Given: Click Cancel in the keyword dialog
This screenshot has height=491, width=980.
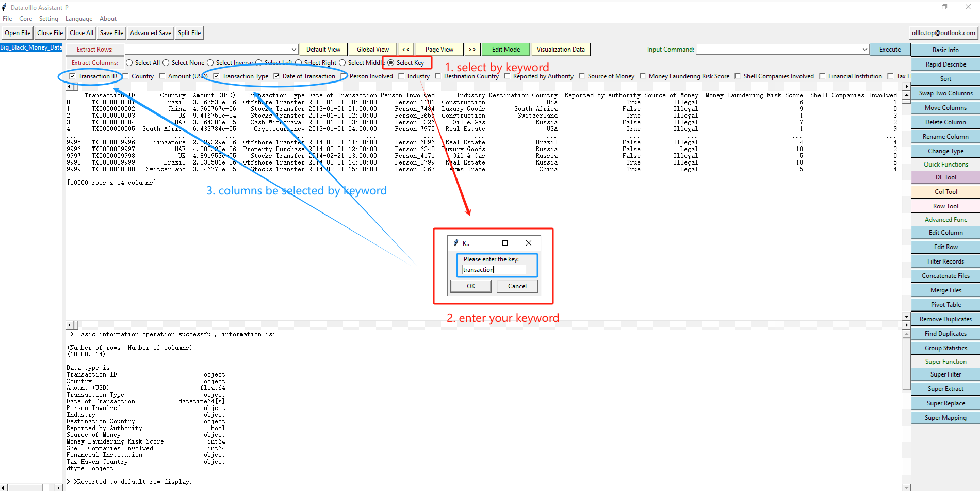Looking at the screenshot, I should click(517, 286).
